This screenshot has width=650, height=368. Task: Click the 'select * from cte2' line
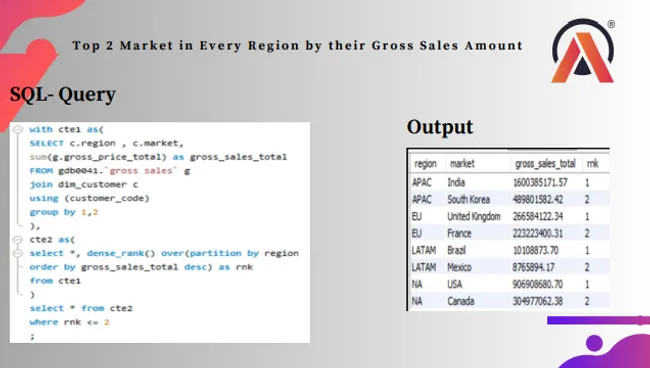[x=81, y=308]
